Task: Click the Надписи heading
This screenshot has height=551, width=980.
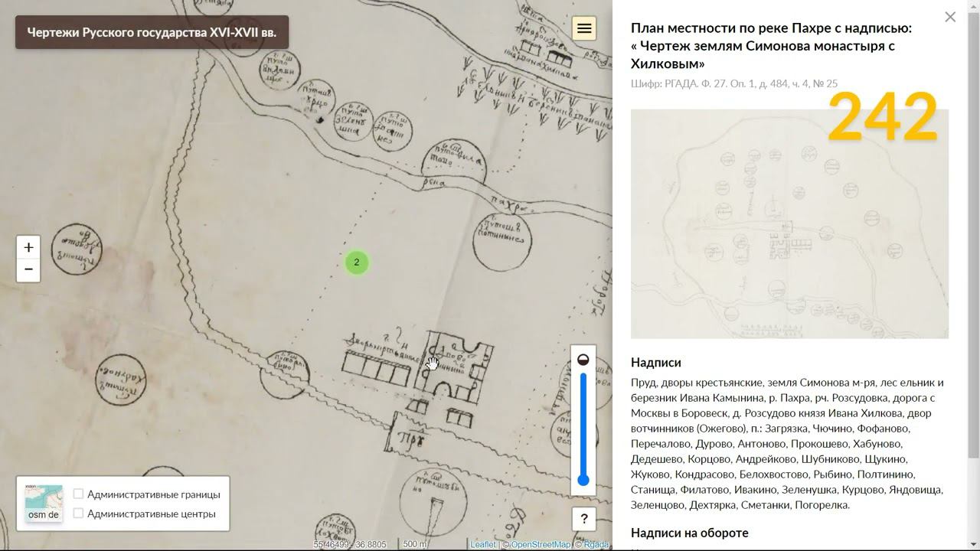Action: [x=656, y=362]
